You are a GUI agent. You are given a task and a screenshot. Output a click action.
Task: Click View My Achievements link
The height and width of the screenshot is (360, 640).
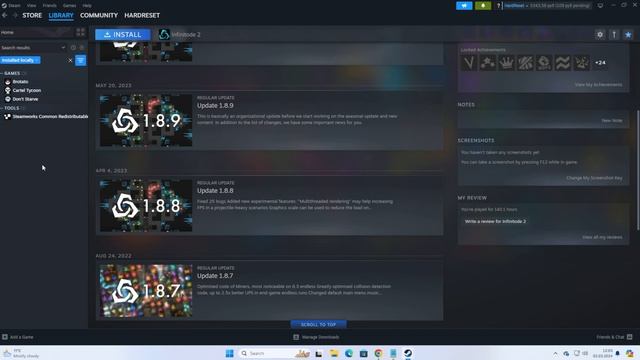pos(598,85)
